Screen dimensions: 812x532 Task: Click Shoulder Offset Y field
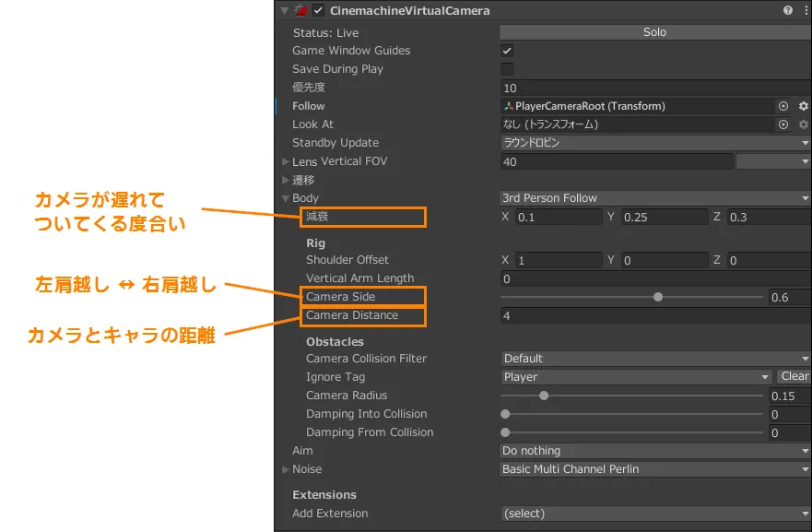[x=665, y=260]
